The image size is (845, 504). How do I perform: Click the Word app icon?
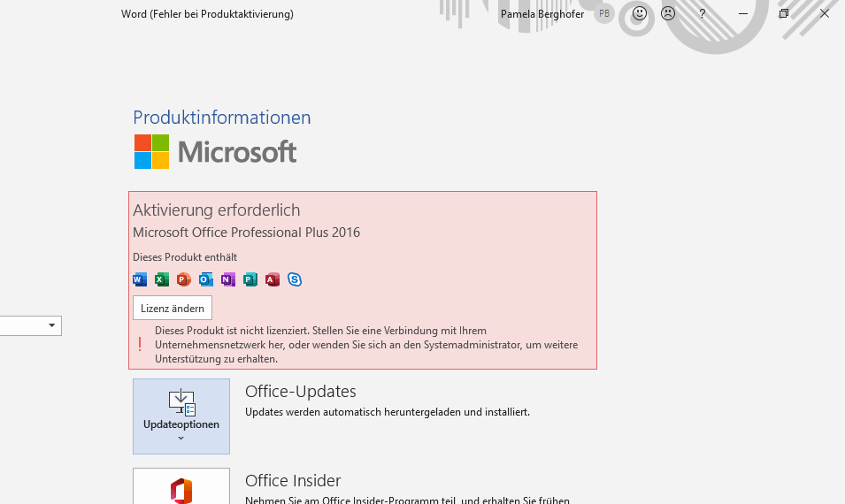click(x=140, y=279)
